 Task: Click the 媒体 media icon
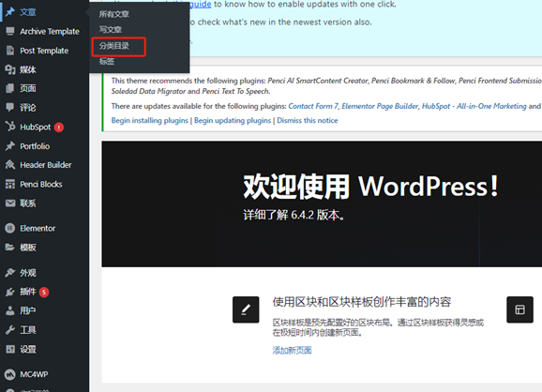point(10,69)
